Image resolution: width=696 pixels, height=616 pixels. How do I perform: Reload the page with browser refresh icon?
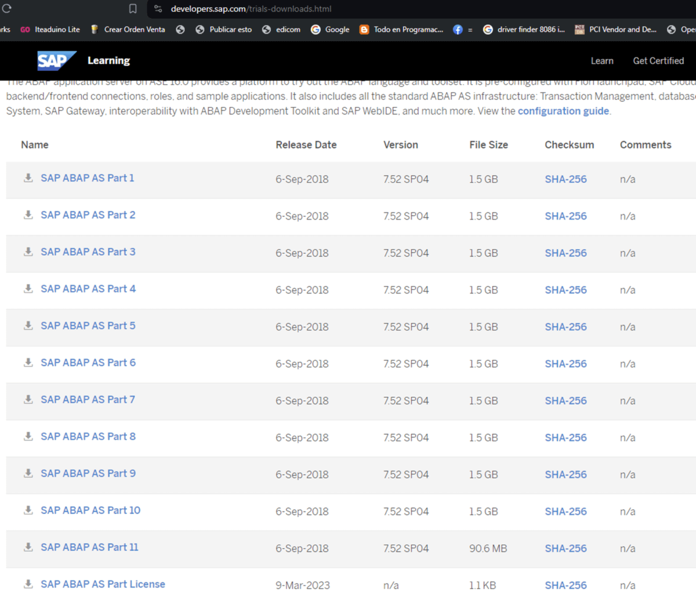(7, 9)
